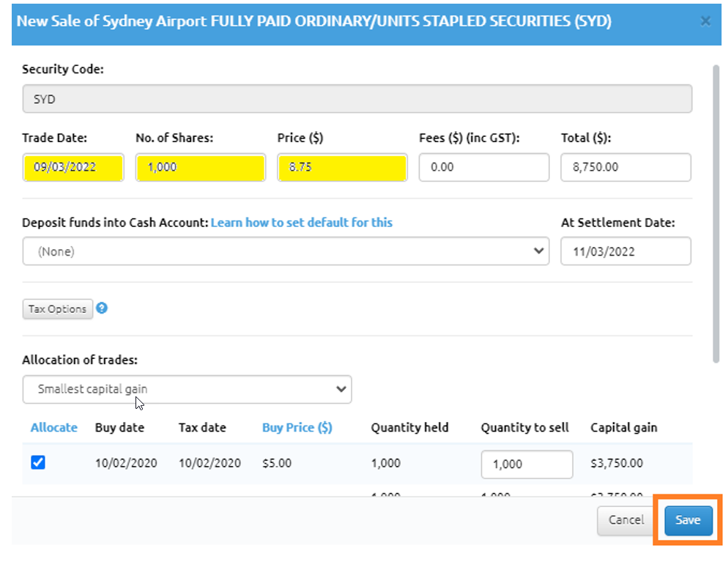Click the Quantity held column header
Screen dimensions: 728x567
click(409, 427)
